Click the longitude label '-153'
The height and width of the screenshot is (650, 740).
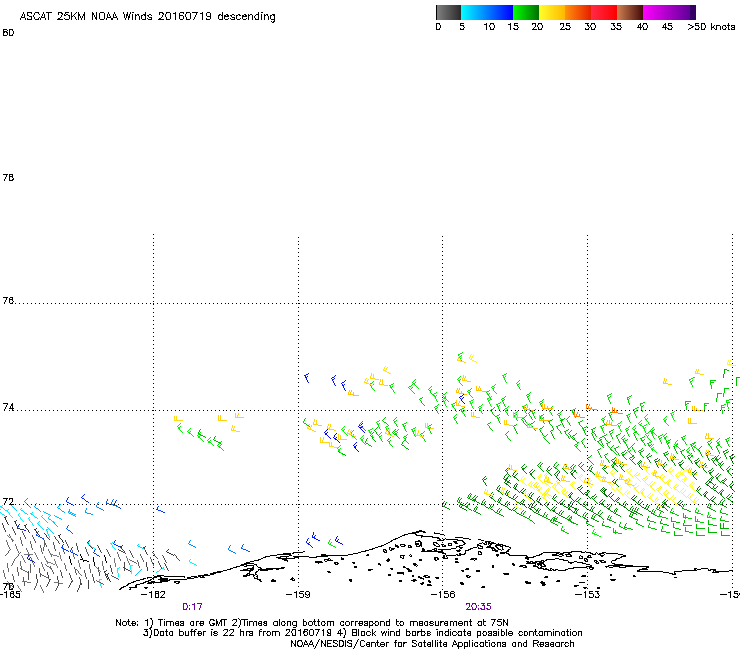coord(588,595)
